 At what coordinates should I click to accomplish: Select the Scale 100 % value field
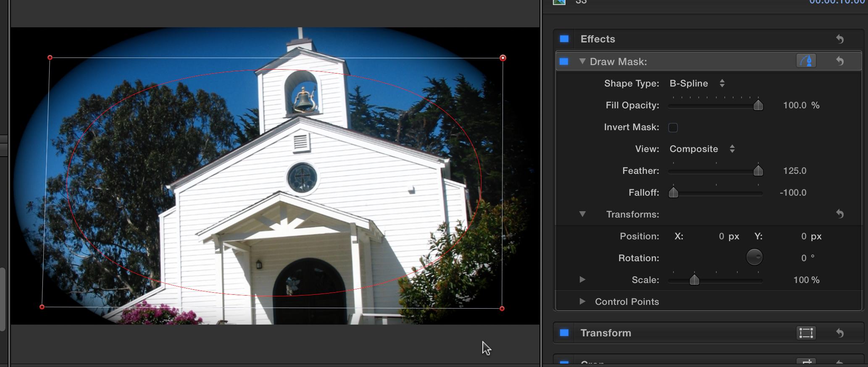[x=807, y=280]
